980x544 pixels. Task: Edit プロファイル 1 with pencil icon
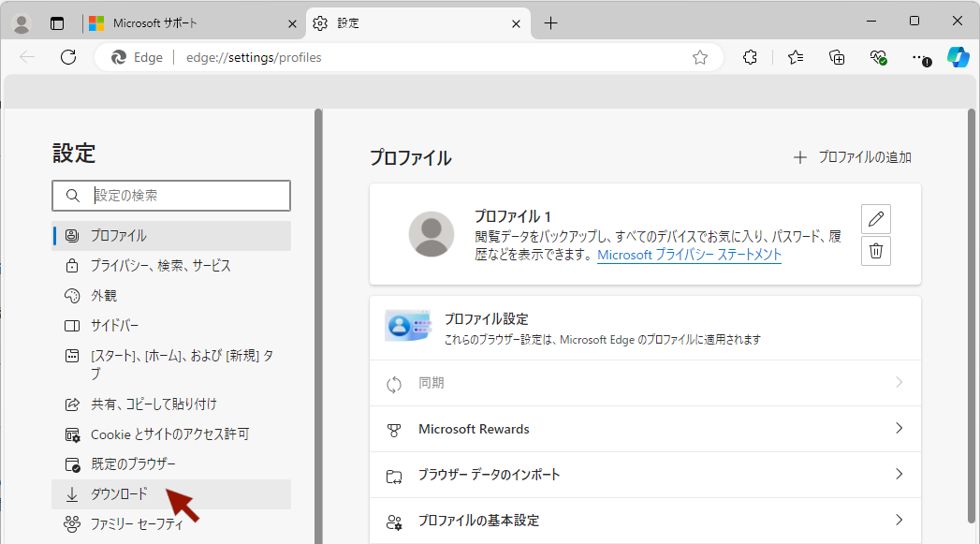875,219
